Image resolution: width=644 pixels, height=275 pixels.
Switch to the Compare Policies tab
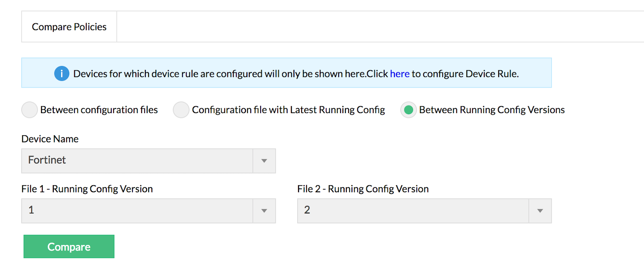tap(69, 26)
